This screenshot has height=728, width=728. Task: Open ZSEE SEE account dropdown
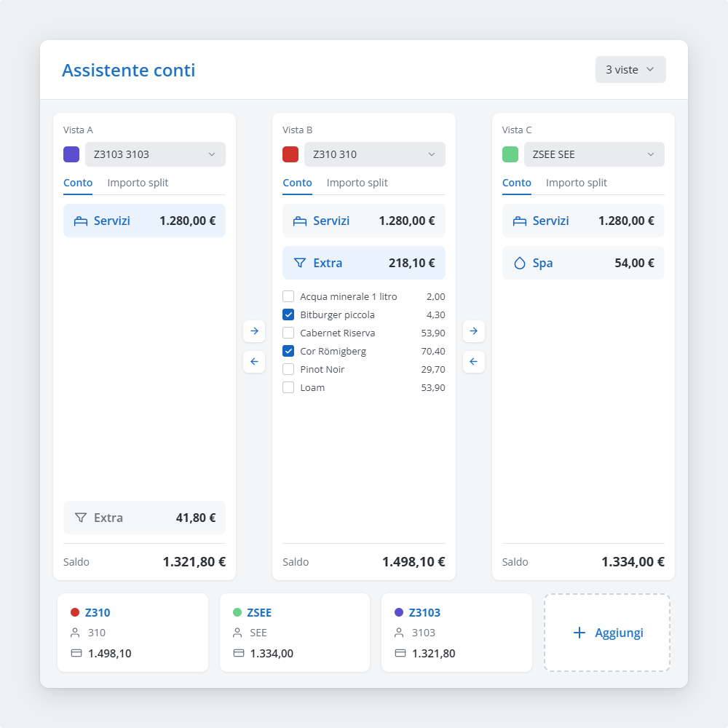point(594,154)
